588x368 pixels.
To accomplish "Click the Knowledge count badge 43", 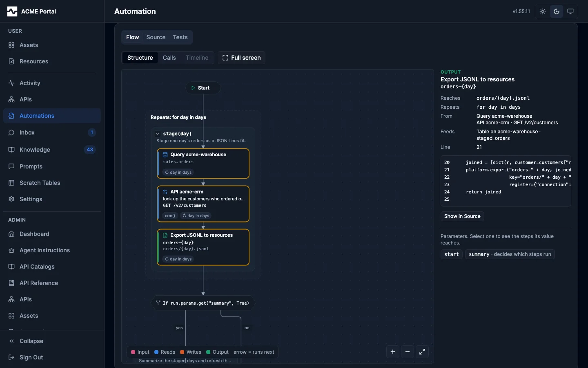I will click(x=90, y=150).
